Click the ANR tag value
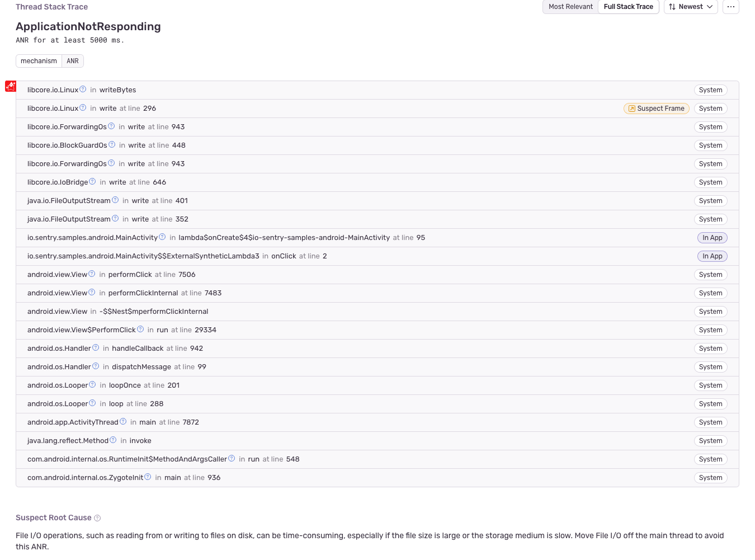This screenshot has width=755, height=560. click(x=73, y=61)
